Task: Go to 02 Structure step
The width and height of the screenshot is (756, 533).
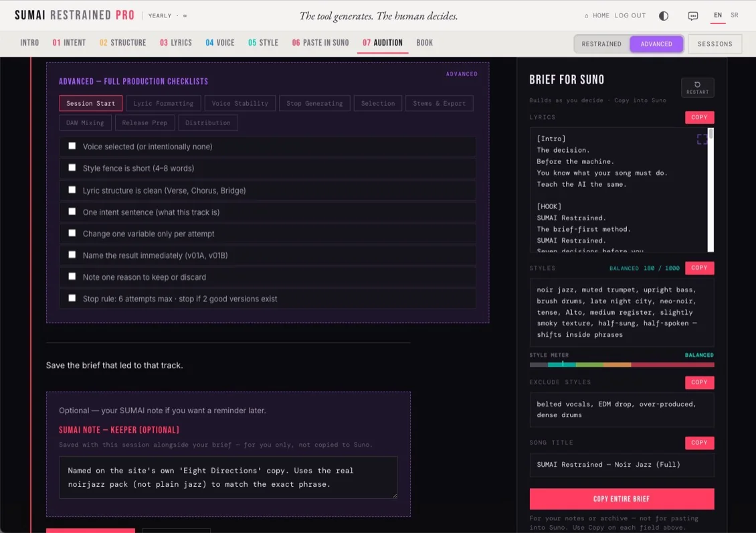Action: pos(122,43)
